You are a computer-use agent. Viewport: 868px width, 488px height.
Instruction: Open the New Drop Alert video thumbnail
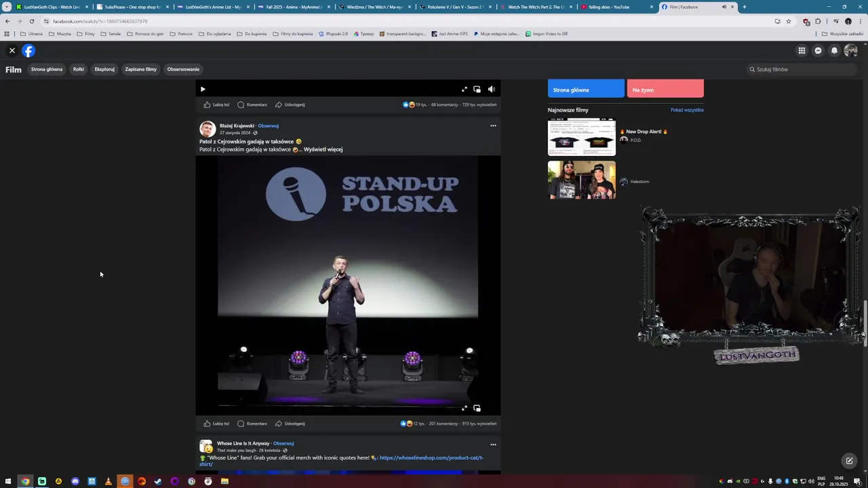pos(582,137)
